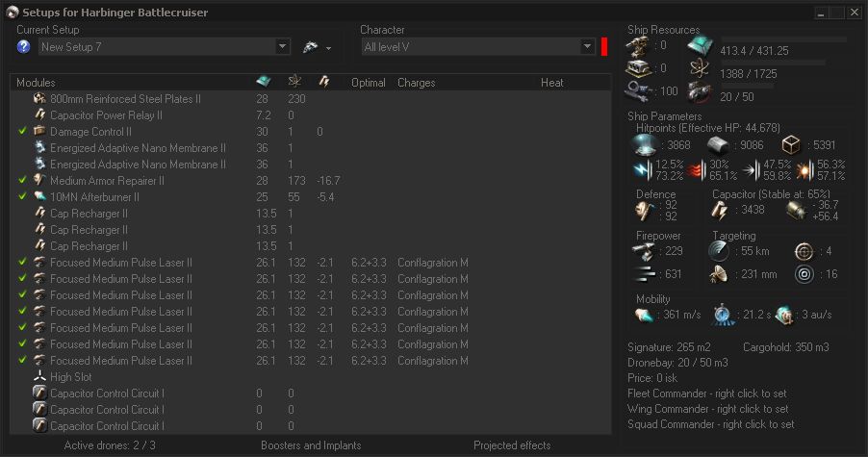Viewport: 868px width, 457px height.
Task: Click the velocity icon showing 361 m/s
Action: [x=645, y=316]
